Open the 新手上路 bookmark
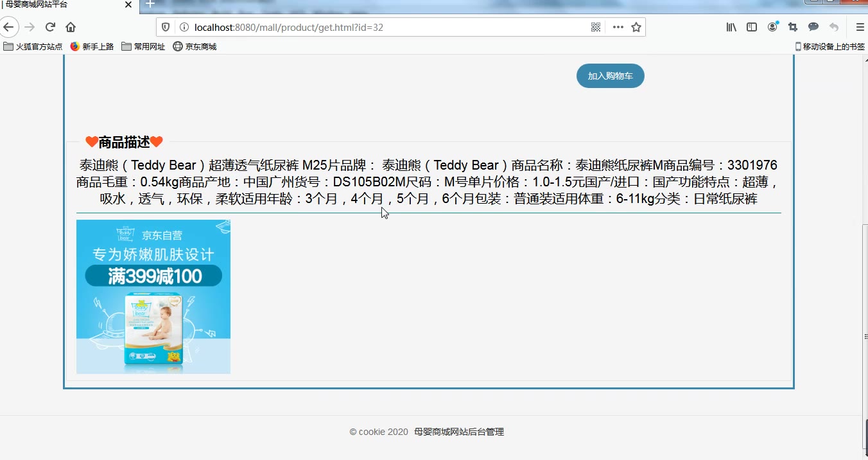Viewport: 868px width, 460px height. 92,46
